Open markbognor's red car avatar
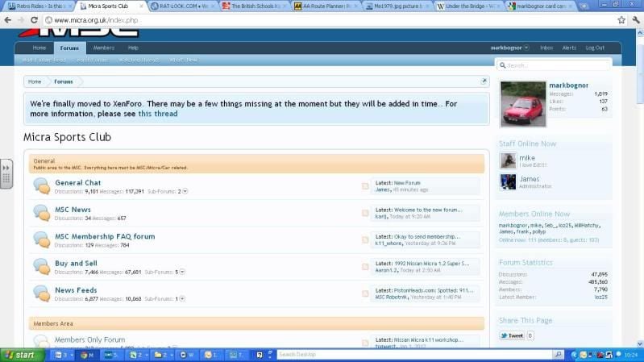Image resolution: width=644 pixels, height=362 pixels. [523, 104]
